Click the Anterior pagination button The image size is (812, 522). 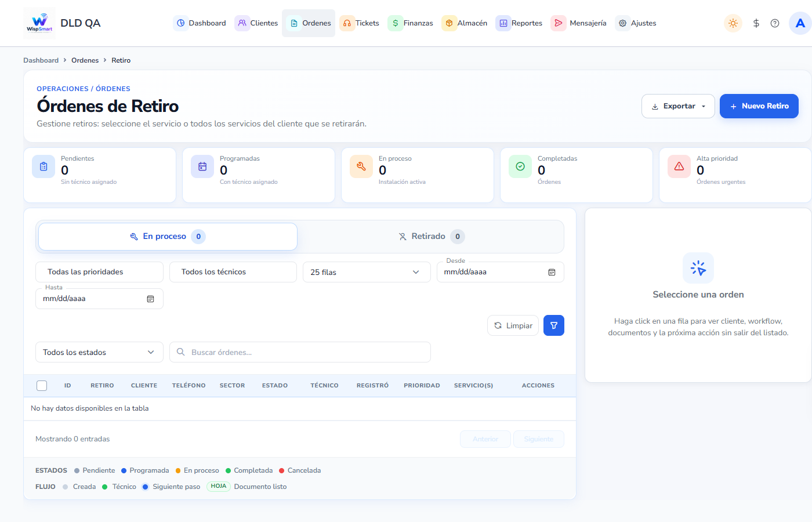coord(485,439)
